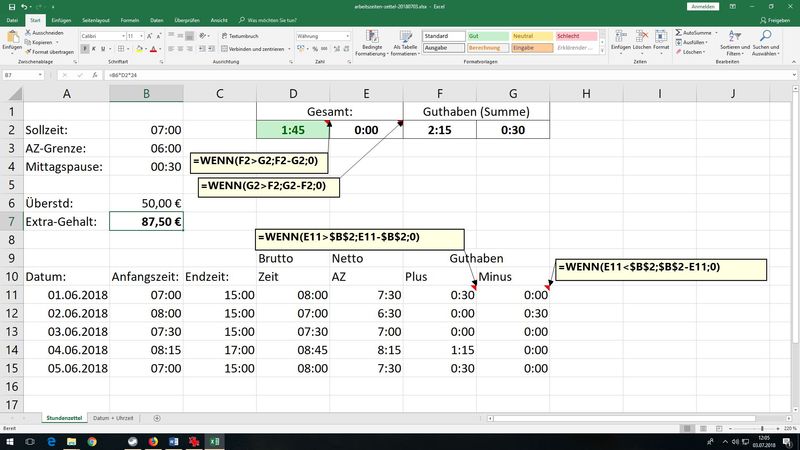Select cell D2 showing 1:45
This screenshot has width=800, height=450.
tap(292, 130)
